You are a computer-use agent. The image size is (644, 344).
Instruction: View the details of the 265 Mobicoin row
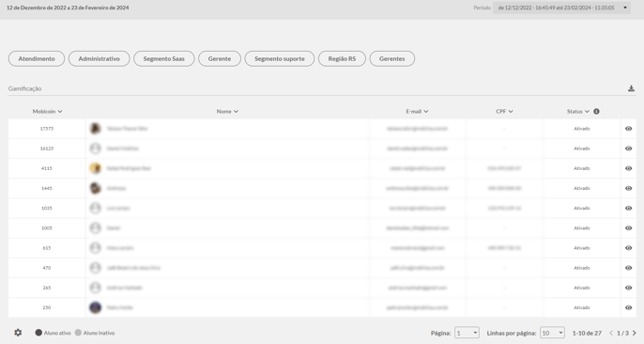[x=628, y=288]
